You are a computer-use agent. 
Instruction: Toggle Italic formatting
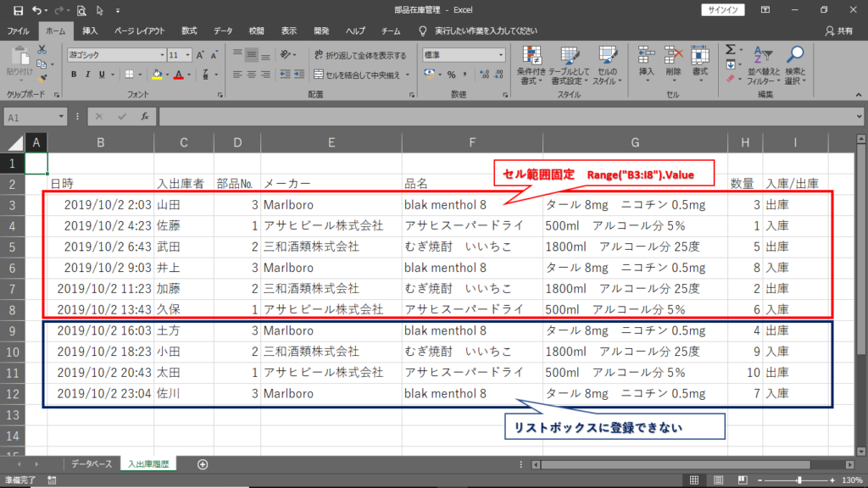point(88,75)
